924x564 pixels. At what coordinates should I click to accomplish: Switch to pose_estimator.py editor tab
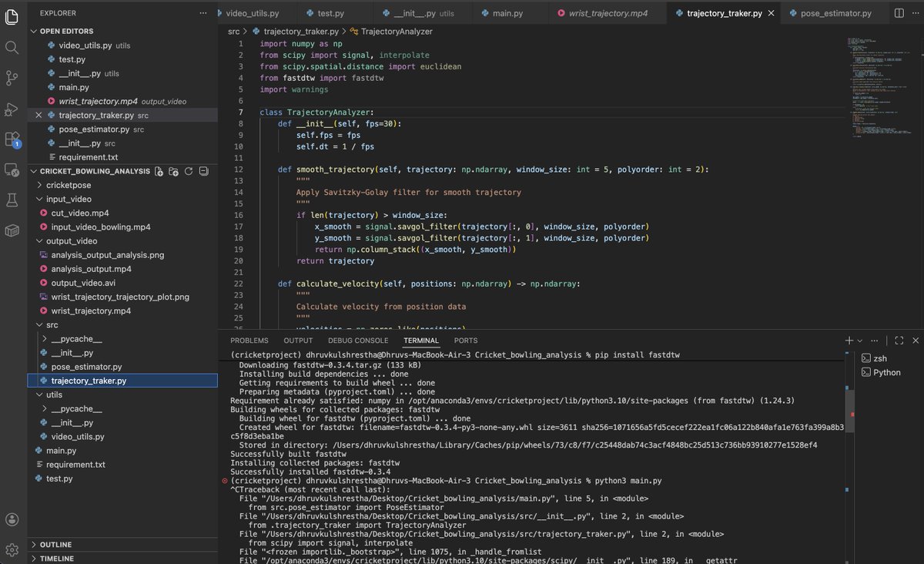(835, 13)
